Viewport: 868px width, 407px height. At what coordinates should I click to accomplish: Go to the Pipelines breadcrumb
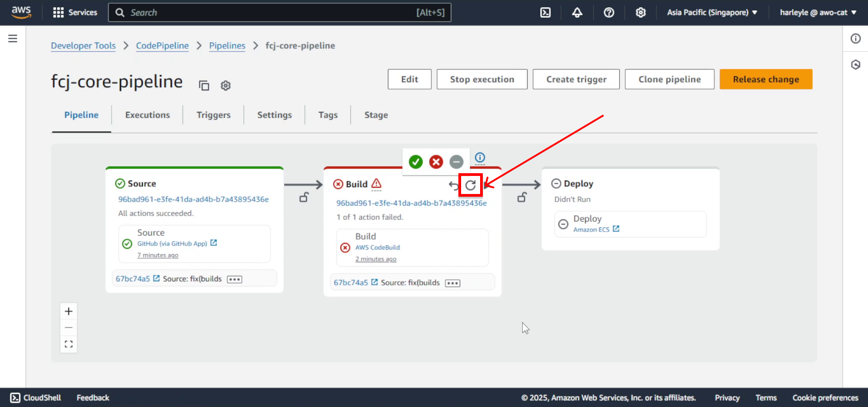click(x=227, y=46)
